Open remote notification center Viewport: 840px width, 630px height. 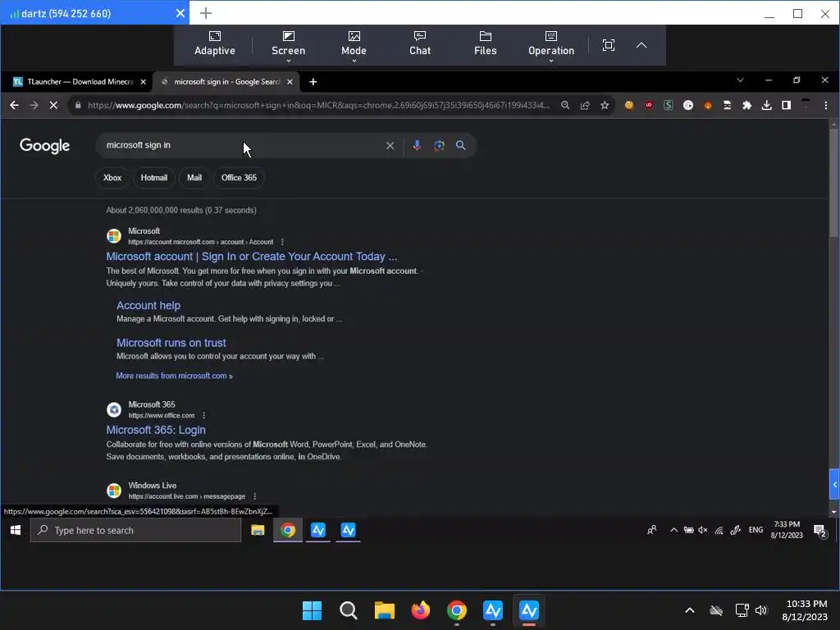tap(820, 531)
